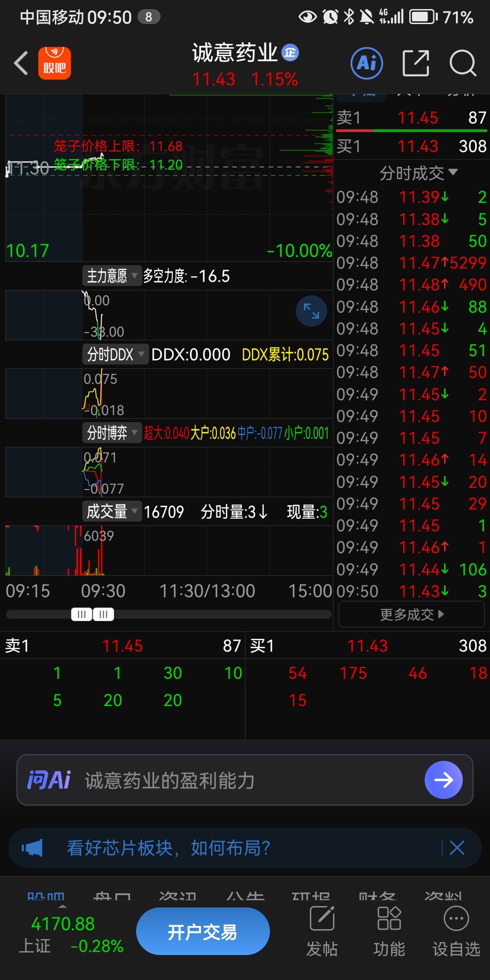The width and height of the screenshot is (490, 980).
Task: Open 功能 functions icon
Action: tap(389, 932)
